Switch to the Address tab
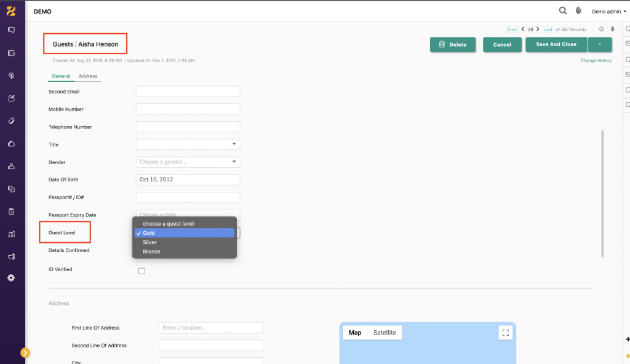Viewport: 630px width, 364px height. pyautogui.click(x=88, y=76)
